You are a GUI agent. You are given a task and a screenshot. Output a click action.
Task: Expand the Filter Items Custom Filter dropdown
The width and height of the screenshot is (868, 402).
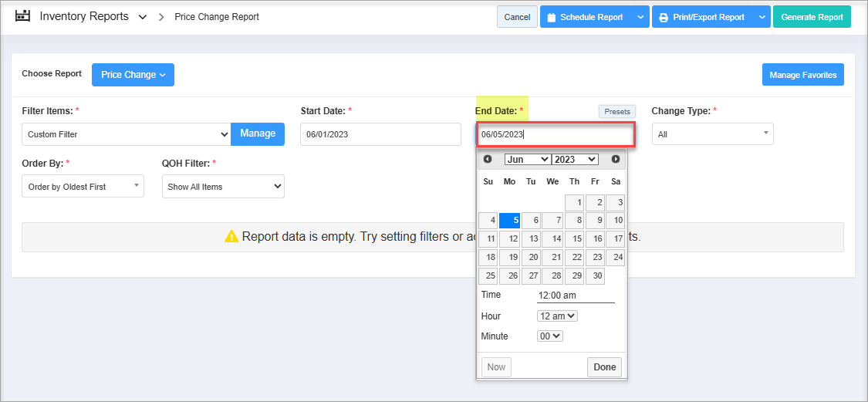[127, 134]
